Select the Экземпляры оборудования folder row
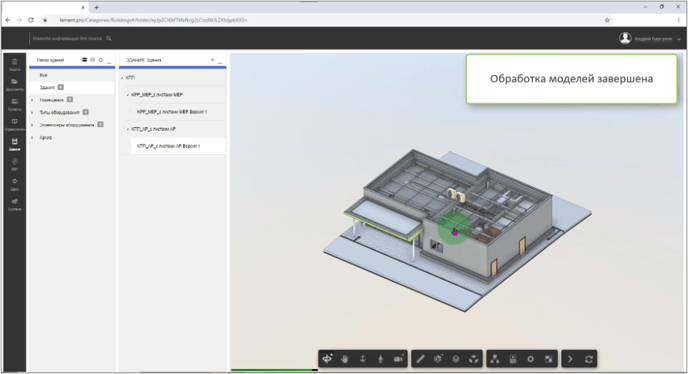The width and height of the screenshot is (688, 374). pos(72,125)
